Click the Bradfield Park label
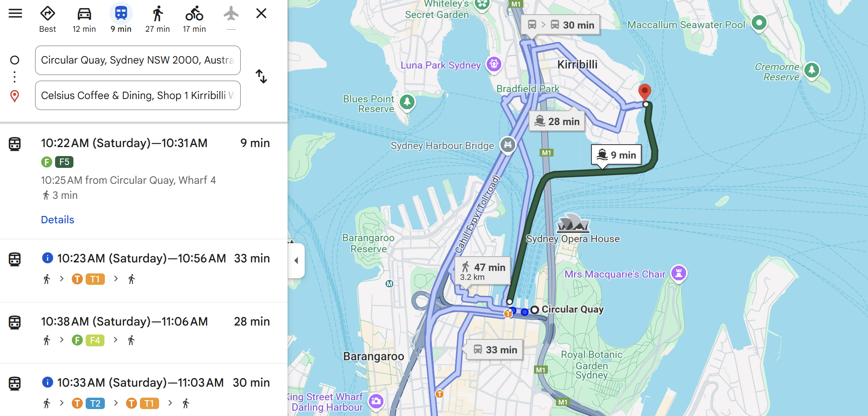The height and width of the screenshot is (416, 868). click(528, 89)
